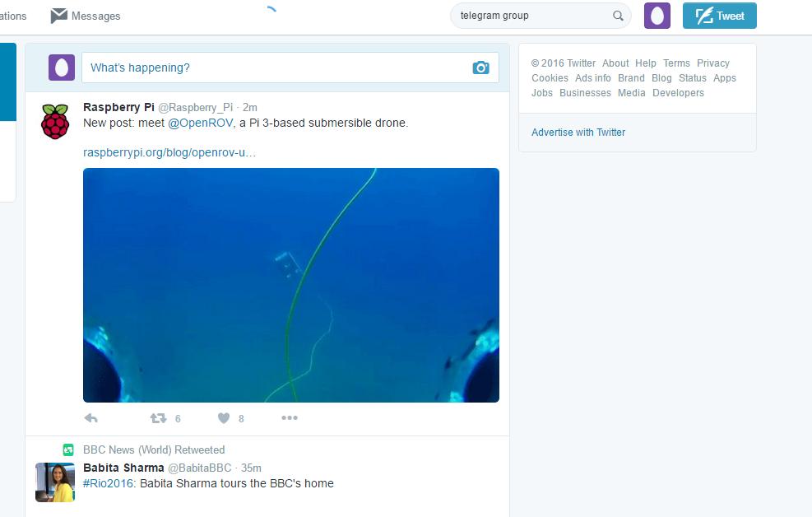
Task: Click the Raspberry Pi logo avatar
Action: point(55,121)
